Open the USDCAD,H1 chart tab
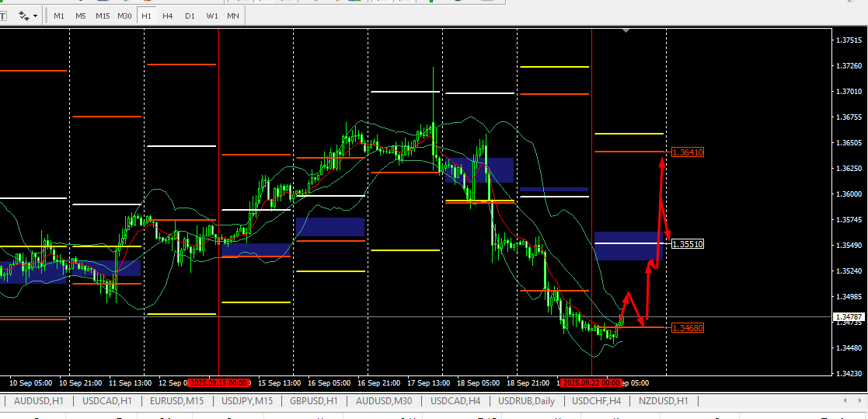 pyautogui.click(x=106, y=401)
